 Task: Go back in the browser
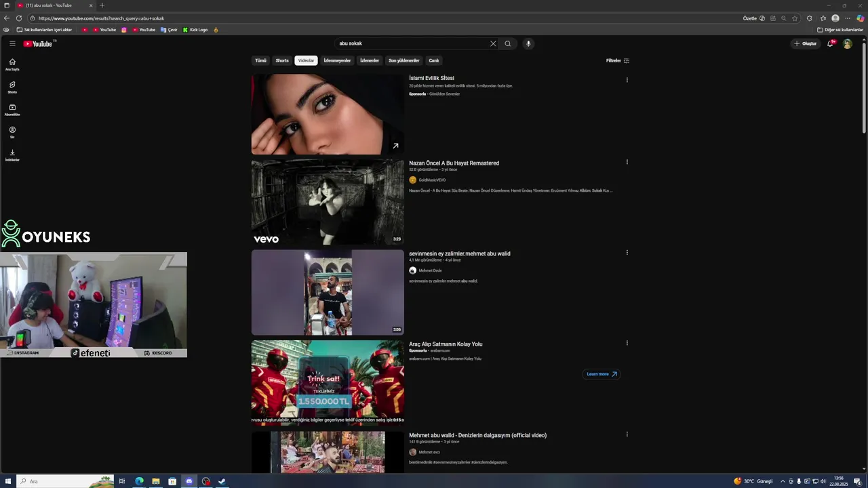click(7, 18)
